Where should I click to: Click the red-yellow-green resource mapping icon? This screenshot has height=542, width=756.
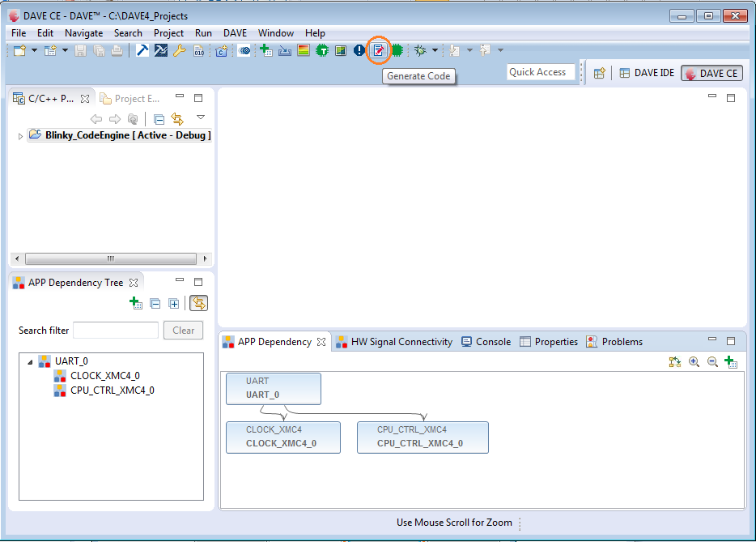(304, 50)
